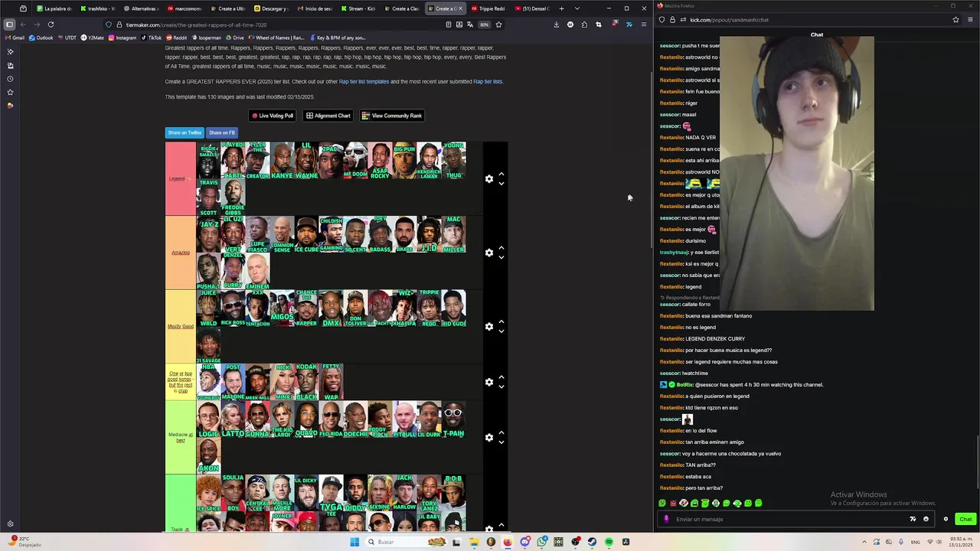This screenshot has height=551, width=980.
Task: Follow the Rap tier list templates link
Action: point(364,81)
